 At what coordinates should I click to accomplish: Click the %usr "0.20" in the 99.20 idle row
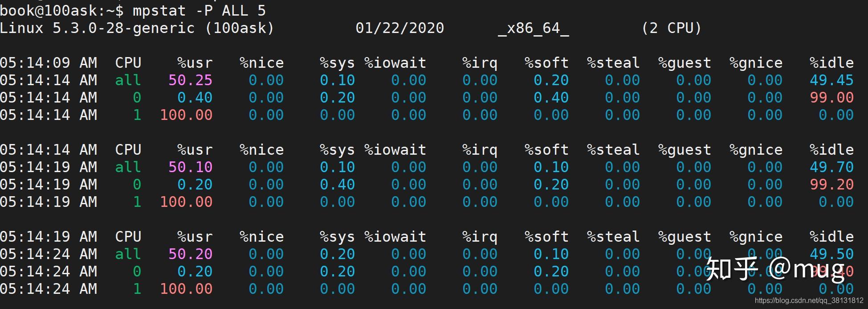[x=195, y=185]
